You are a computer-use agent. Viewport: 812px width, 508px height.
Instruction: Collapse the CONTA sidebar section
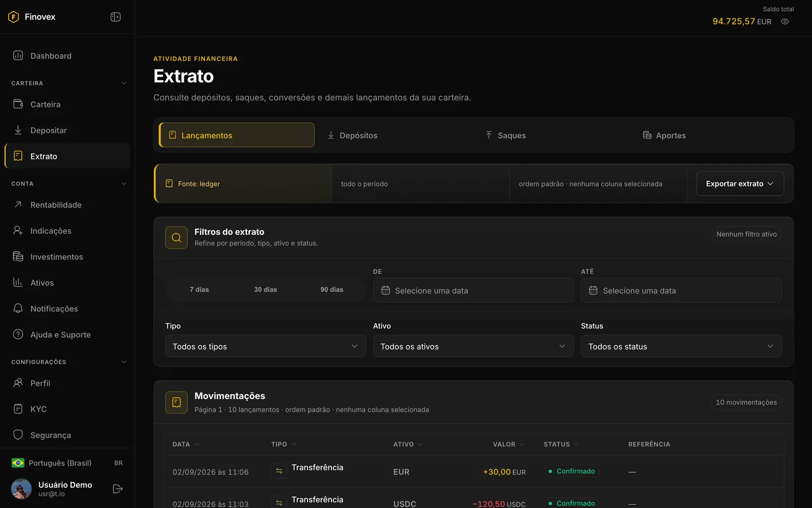point(124,184)
